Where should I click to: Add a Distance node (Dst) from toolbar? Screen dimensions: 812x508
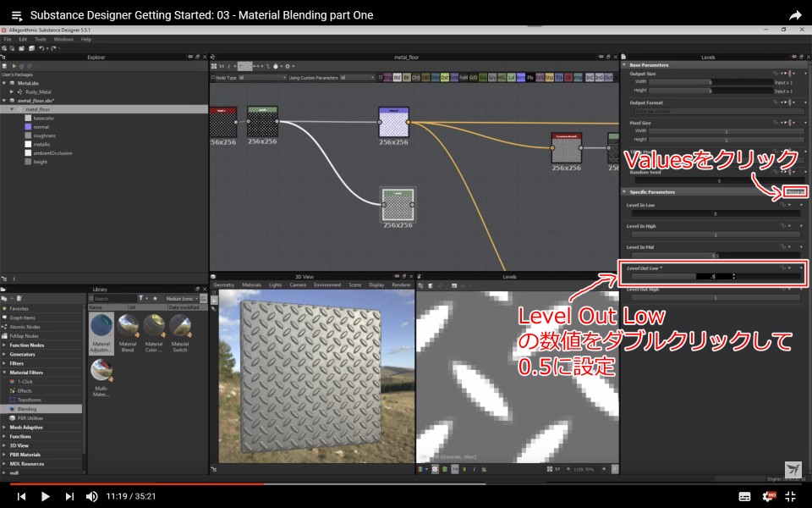click(445, 78)
